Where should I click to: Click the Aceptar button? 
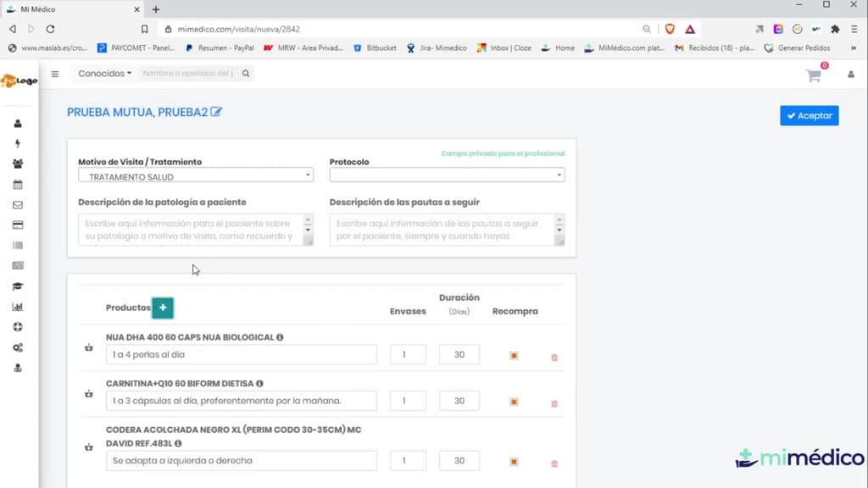[810, 115]
